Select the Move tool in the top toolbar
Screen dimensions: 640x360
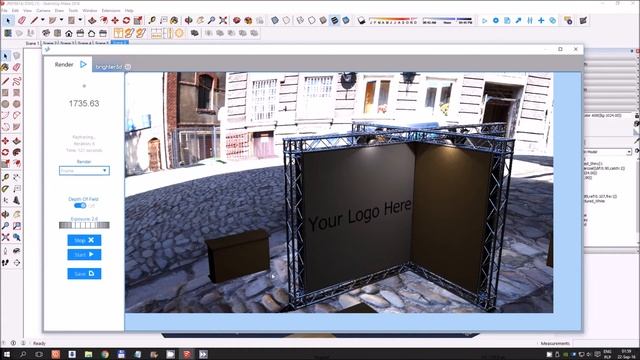115,20
